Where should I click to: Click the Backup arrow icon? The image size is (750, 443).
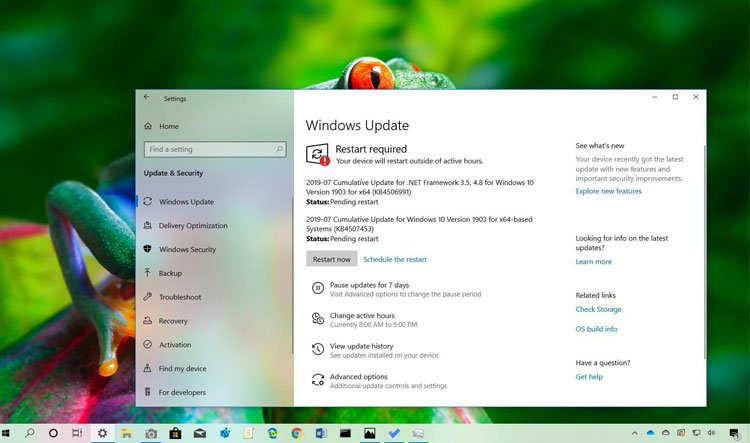pos(148,273)
